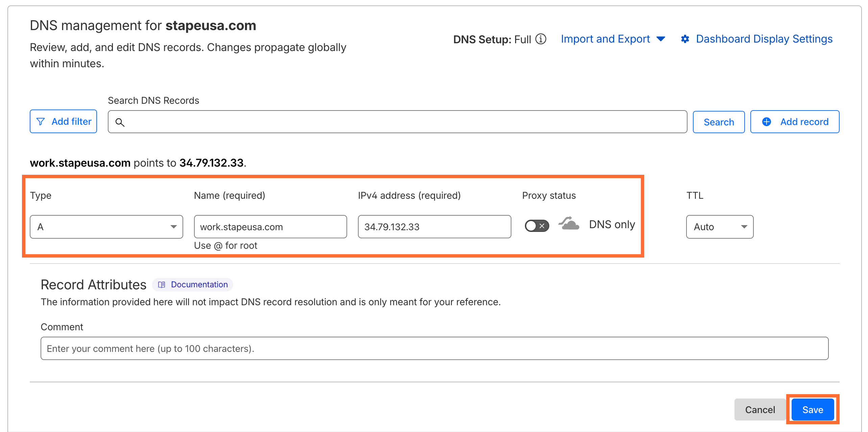Click the Cancel button

pyautogui.click(x=759, y=410)
